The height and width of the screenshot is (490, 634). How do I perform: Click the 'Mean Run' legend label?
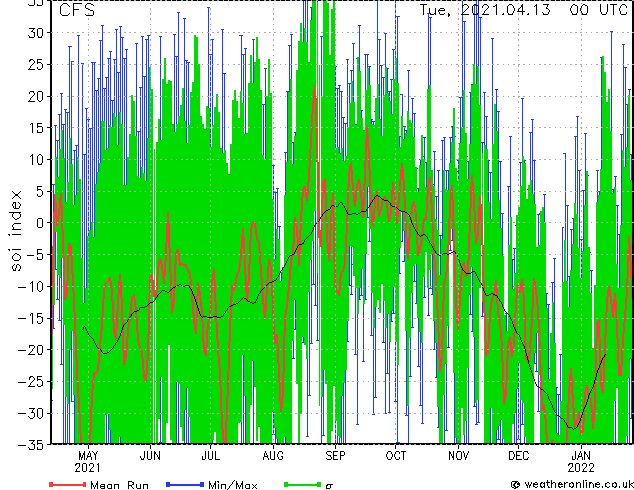tap(119, 485)
